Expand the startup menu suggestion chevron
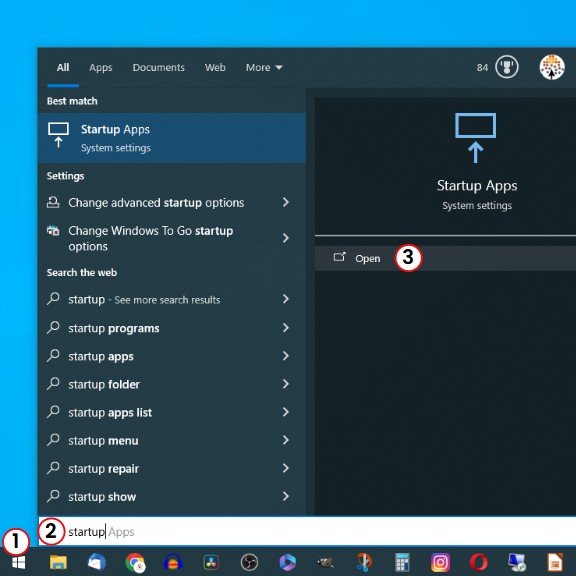 [286, 440]
